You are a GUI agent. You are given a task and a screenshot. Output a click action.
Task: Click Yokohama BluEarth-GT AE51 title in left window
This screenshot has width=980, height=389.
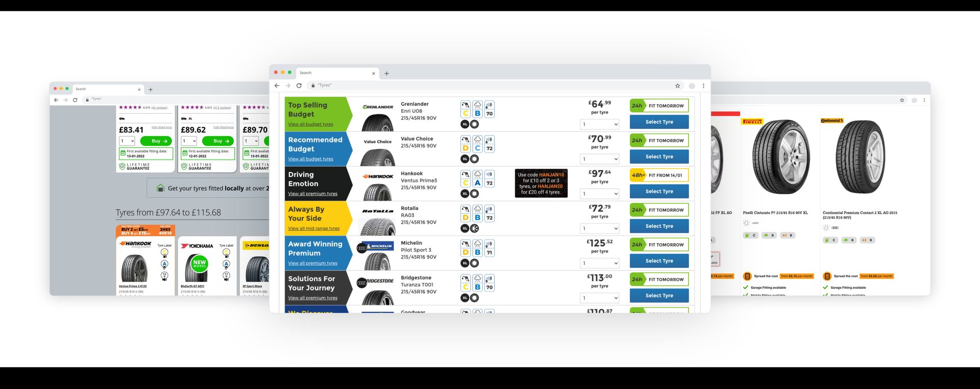click(x=192, y=287)
